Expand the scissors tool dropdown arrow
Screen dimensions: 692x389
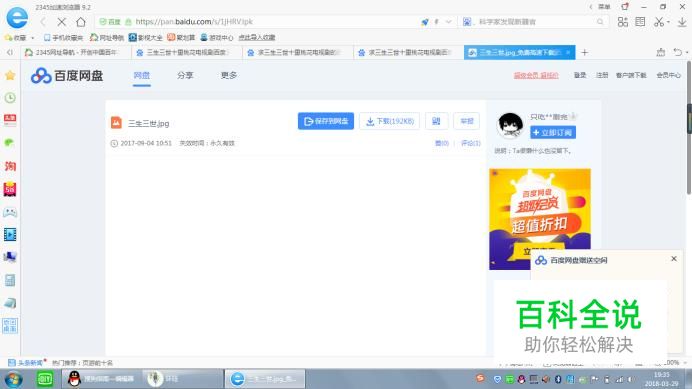coord(668,22)
